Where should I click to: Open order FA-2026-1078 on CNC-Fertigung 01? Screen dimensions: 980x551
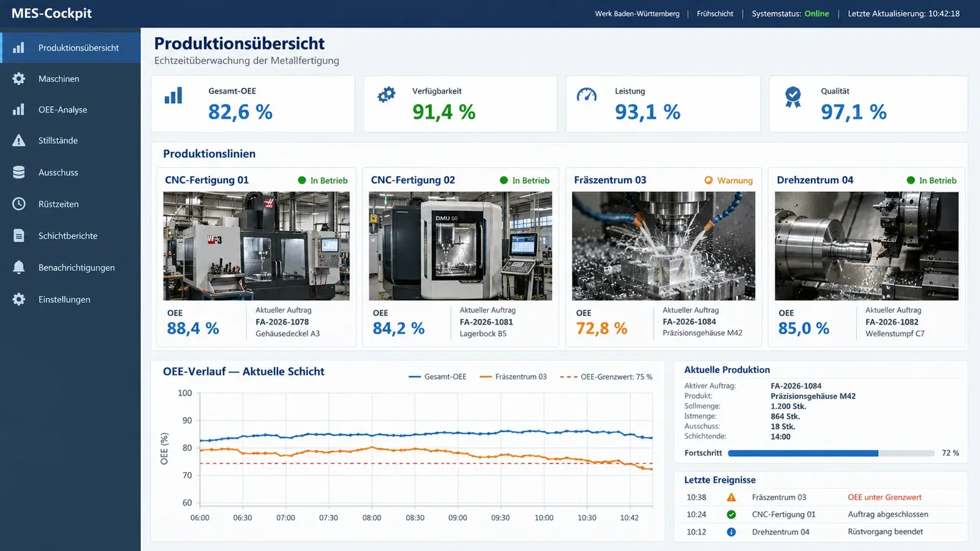point(282,322)
